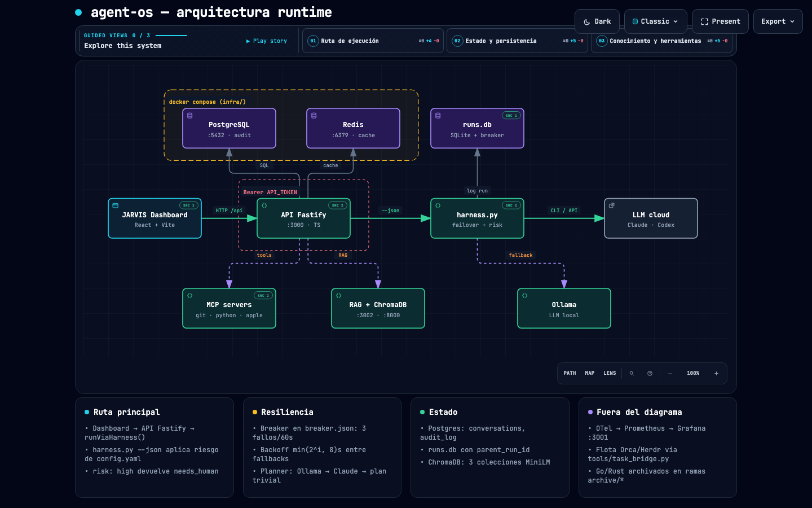
Task: Click the code icon on RAG + ChromaDB
Action: click(x=339, y=295)
